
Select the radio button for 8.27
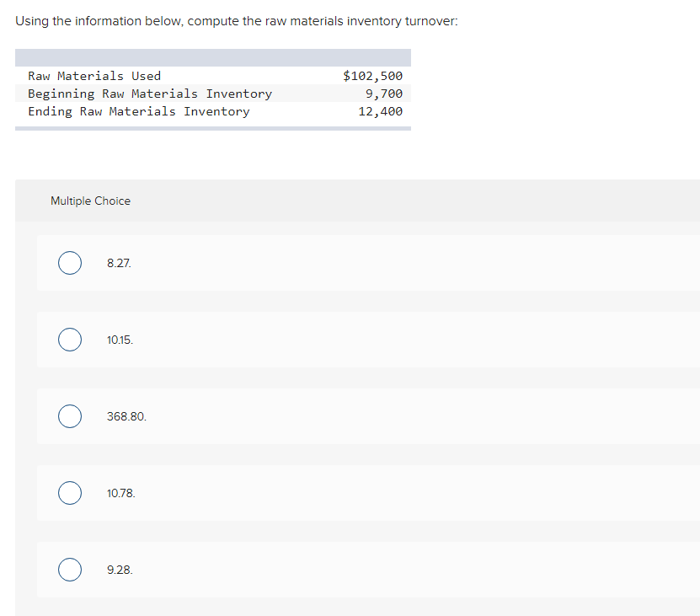click(70, 263)
